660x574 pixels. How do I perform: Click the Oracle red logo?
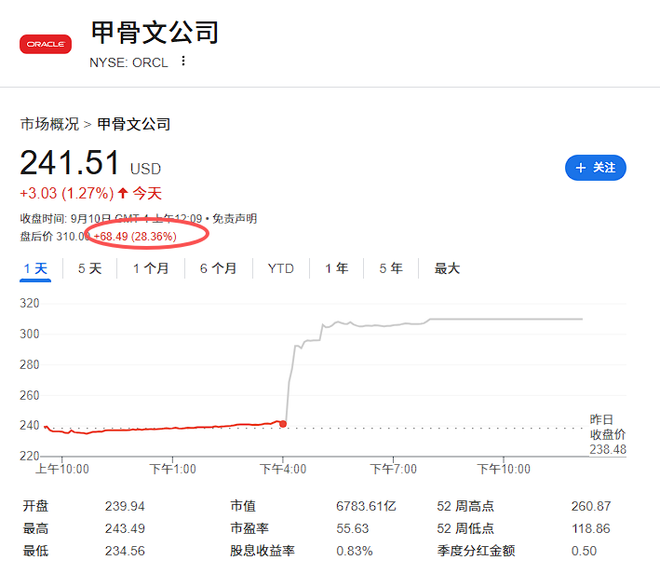[x=46, y=44]
